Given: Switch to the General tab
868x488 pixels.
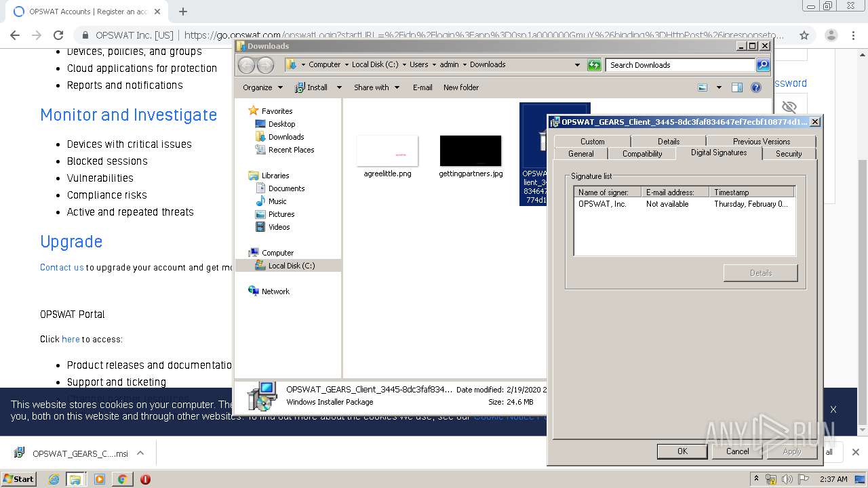Looking at the screenshot, I should [581, 154].
